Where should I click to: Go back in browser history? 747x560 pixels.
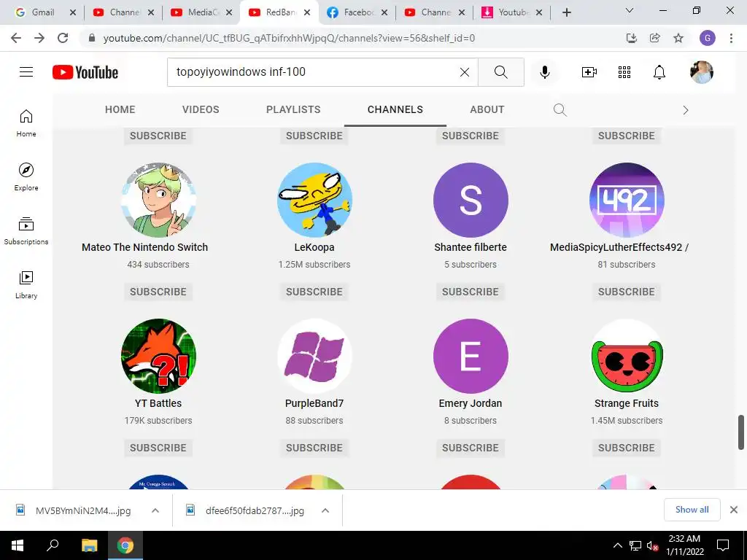coord(16,38)
